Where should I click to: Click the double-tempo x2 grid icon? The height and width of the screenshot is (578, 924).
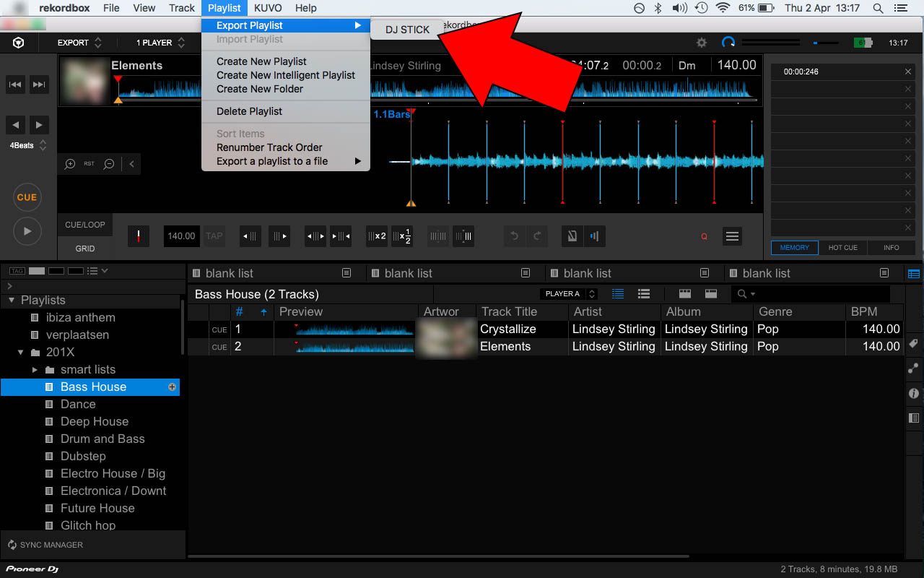pos(377,236)
